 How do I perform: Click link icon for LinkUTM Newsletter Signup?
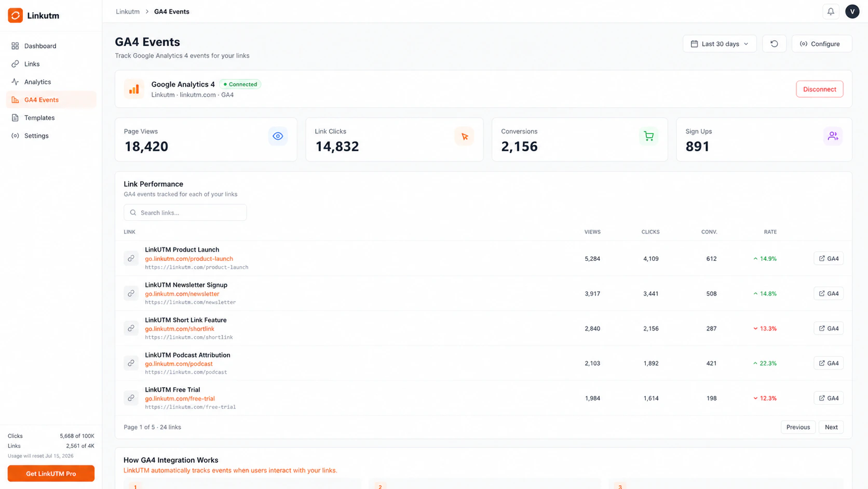coord(131,294)
